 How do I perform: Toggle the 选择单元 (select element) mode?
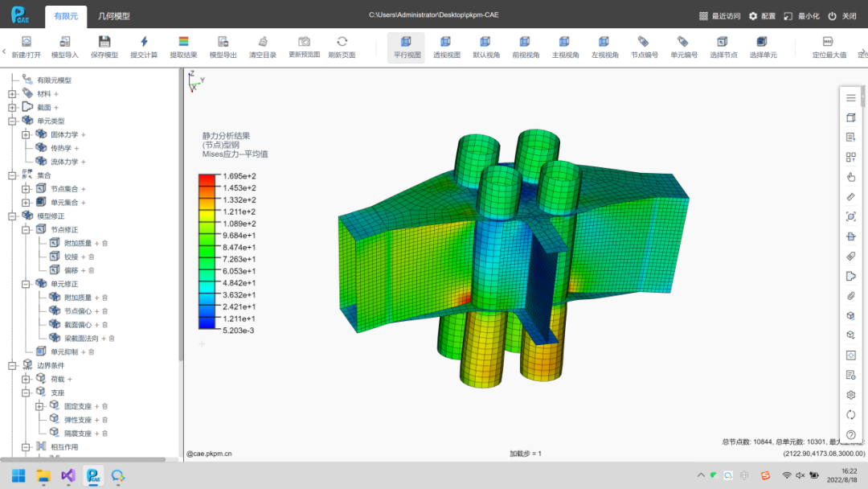coord(763,42)
